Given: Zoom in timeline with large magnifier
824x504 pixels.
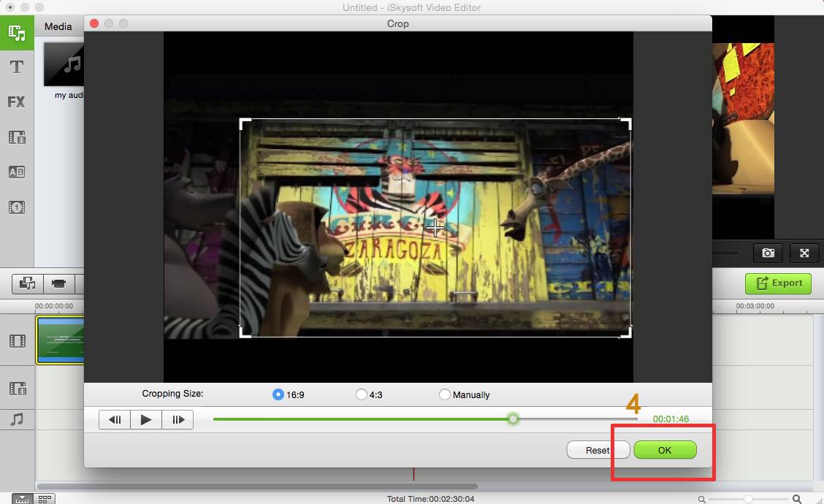Looking at the screenshot, I should [798, 499].
